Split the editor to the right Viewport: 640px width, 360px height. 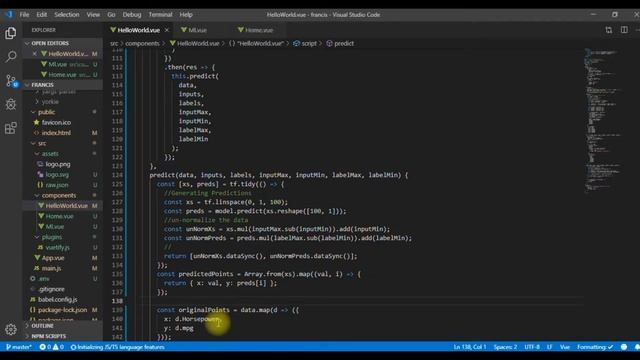(x=624, y=30)
